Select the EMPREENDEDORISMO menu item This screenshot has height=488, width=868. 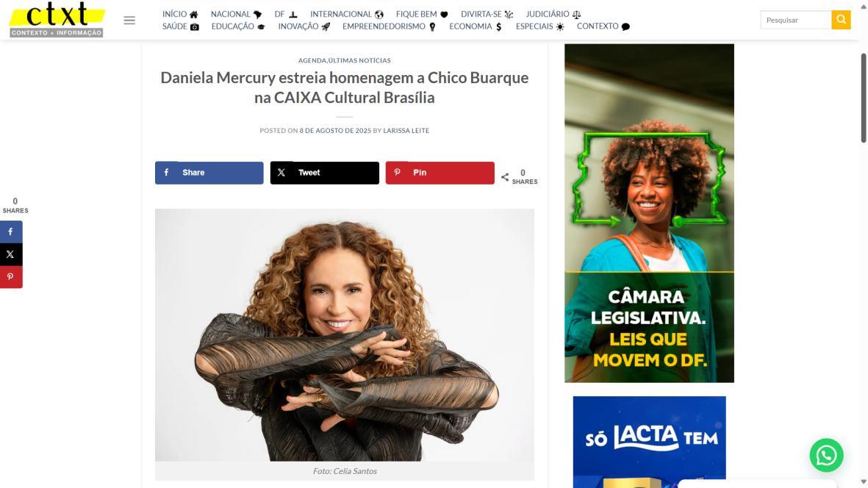(x=389, y=26)
